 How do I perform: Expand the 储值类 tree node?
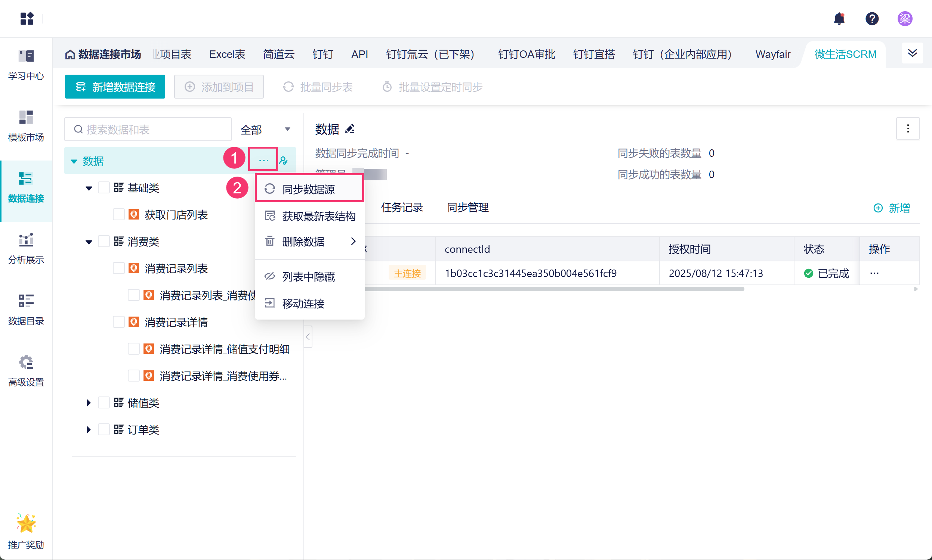[x=88, y=403]
